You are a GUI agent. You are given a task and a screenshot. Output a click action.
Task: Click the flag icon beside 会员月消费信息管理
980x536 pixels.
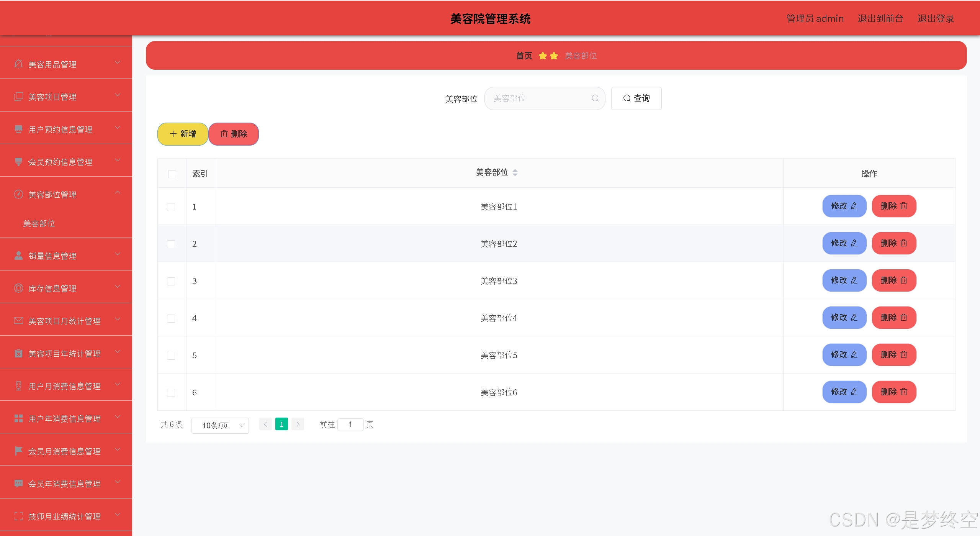18,451
